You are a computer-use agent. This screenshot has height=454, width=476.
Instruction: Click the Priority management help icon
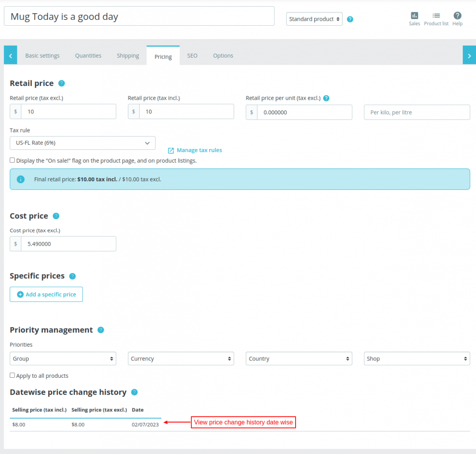[101, 330]
